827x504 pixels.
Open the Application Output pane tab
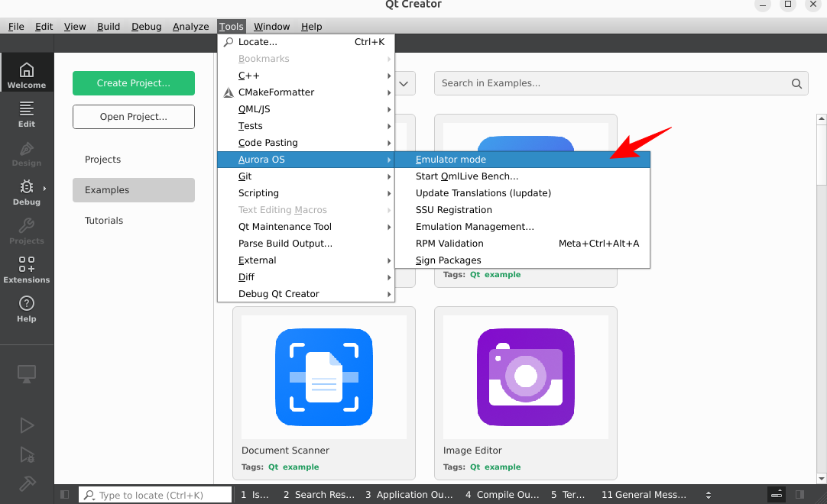(x=409, y=495)
